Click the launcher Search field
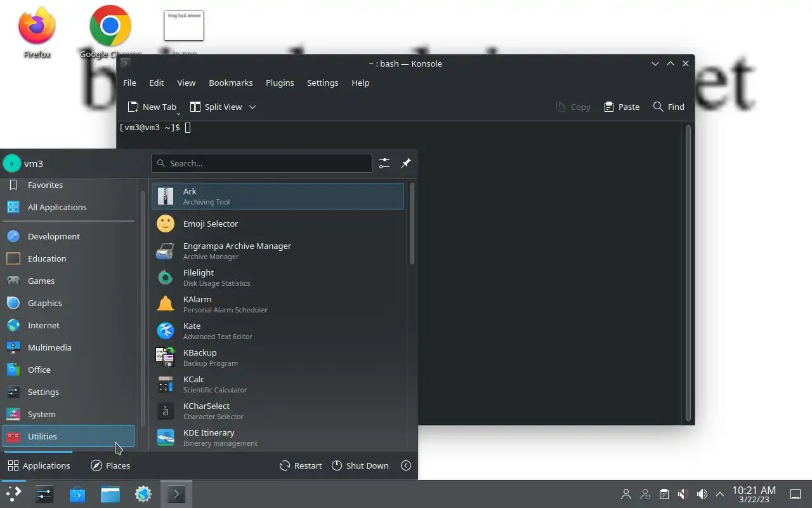 click(x=261, y=163)
